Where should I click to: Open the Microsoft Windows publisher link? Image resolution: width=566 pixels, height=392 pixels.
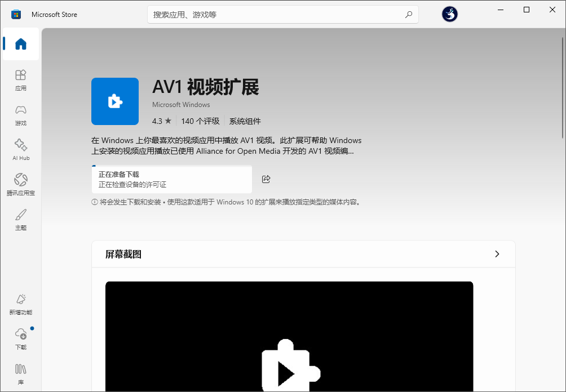click(181, 105)
